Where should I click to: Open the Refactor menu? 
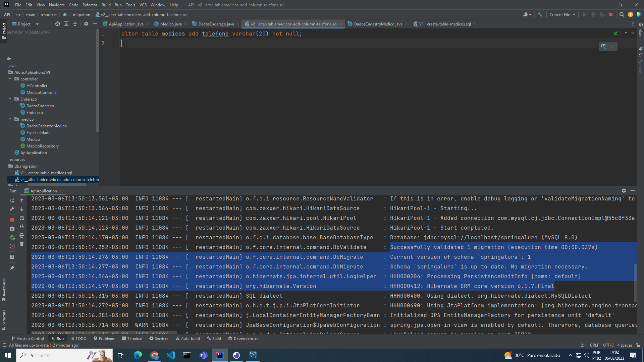point(90,5)
